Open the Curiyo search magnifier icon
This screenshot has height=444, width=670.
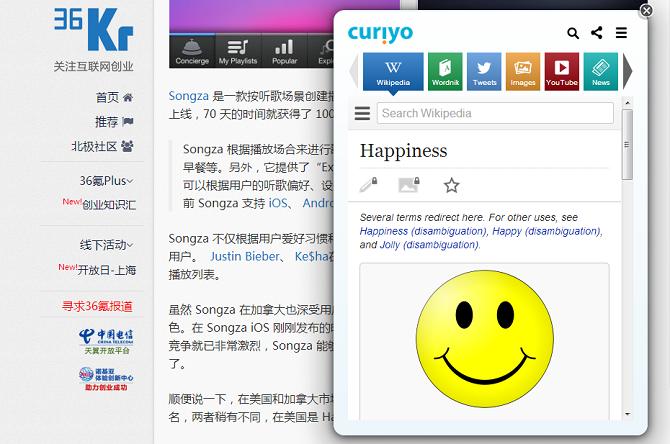pos(573,33)
